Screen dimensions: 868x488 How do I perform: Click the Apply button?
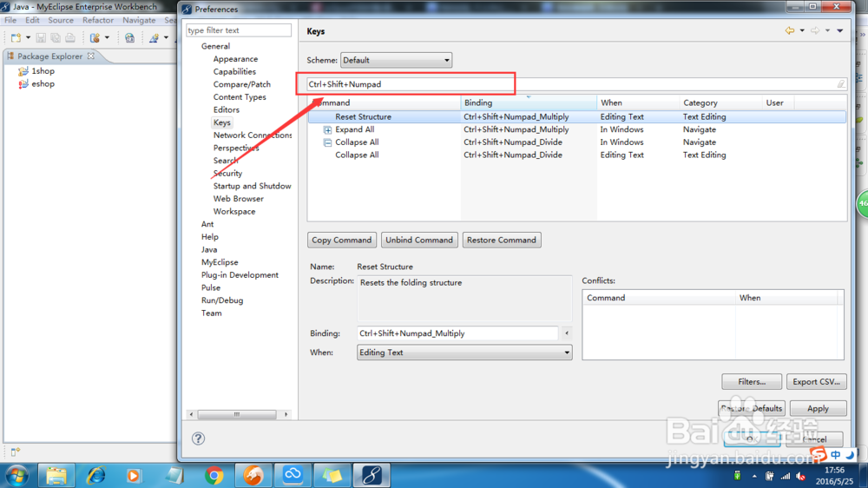point(818,408)
